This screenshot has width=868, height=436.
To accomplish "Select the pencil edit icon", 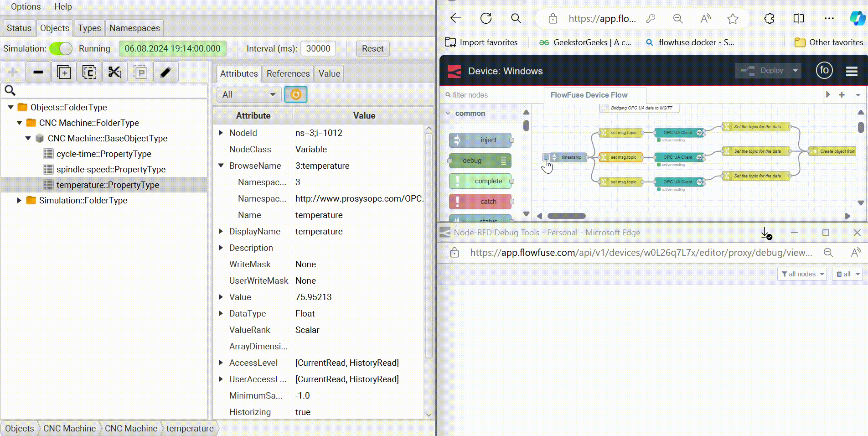I will [x=165, y=72].
